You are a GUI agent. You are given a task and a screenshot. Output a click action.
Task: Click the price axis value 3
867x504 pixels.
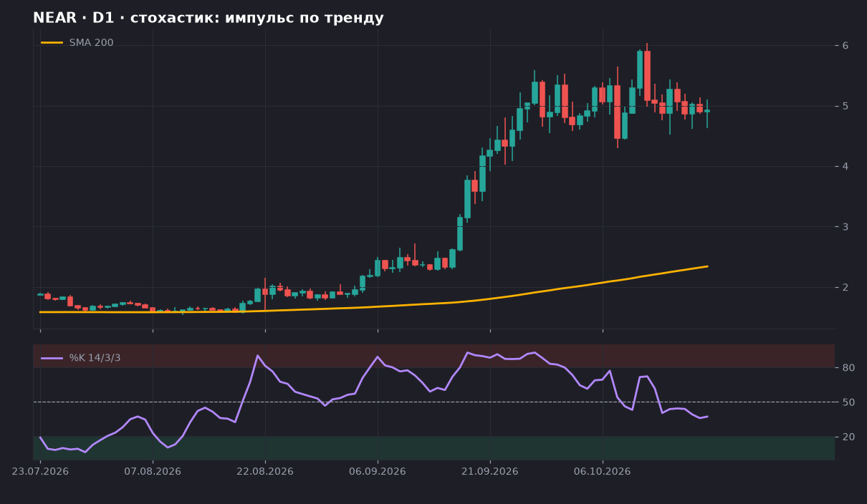click(846, 227)
